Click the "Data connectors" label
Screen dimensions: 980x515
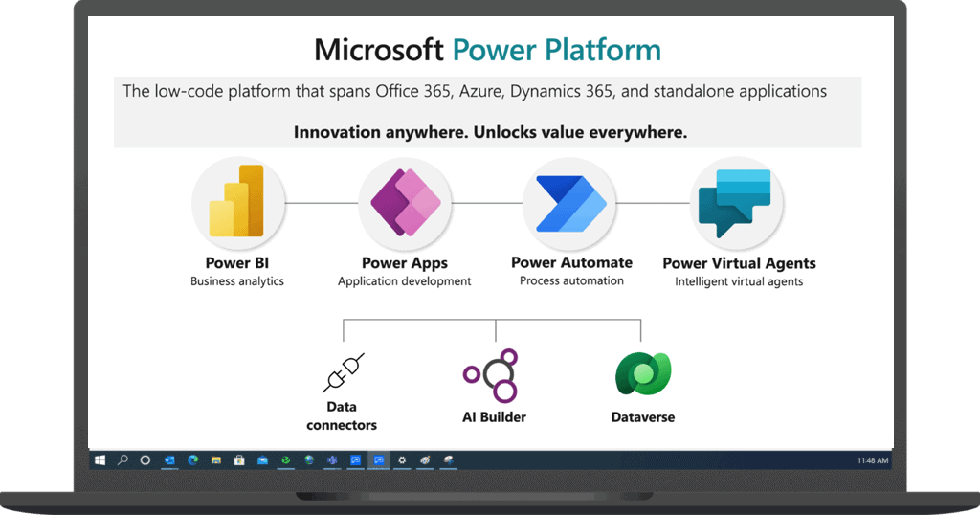point(342,415)
